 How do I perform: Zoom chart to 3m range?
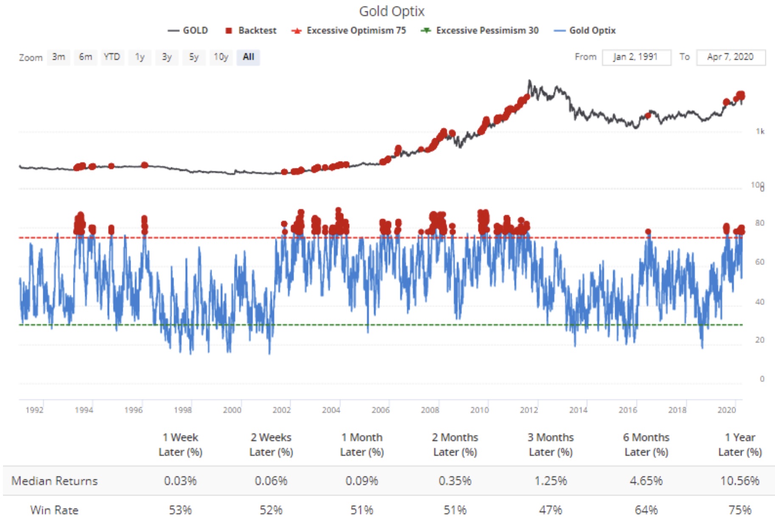coord(59,57)
